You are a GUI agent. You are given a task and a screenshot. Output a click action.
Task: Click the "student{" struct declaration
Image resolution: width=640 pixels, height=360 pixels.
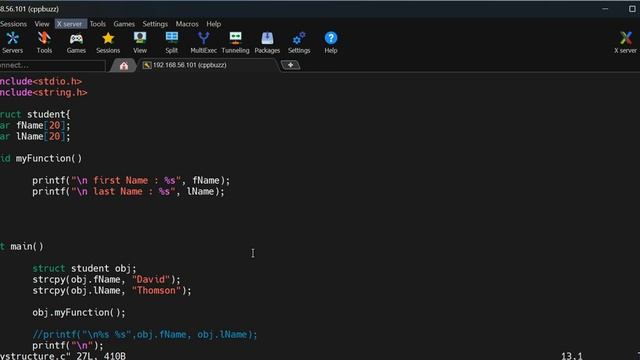[49, 115]
